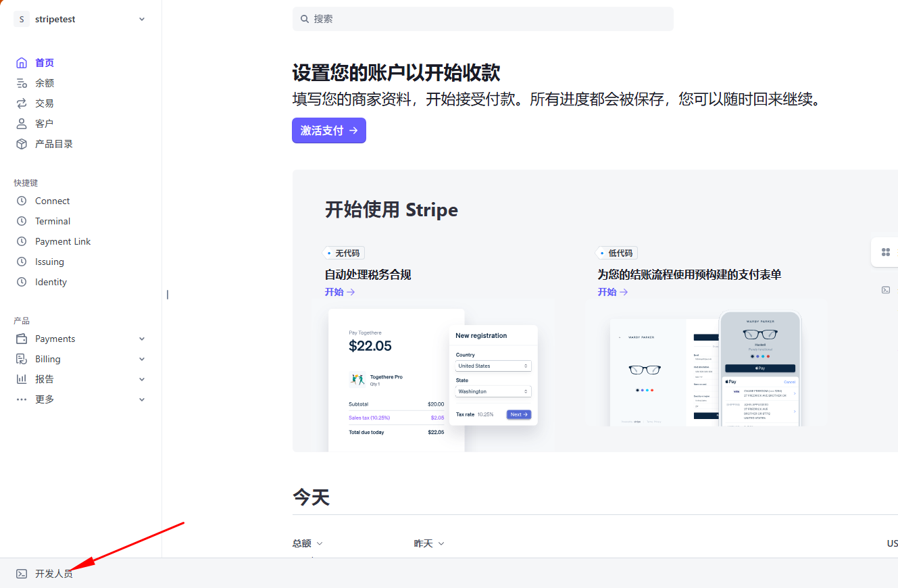Expand the Billing section chevron
The width and height of the screenshot is (898, 588).
click(142, 359)
